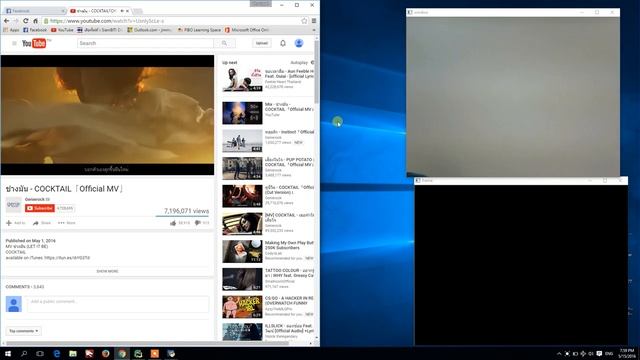Click the page vertical scrollbar

pos(317,72)
